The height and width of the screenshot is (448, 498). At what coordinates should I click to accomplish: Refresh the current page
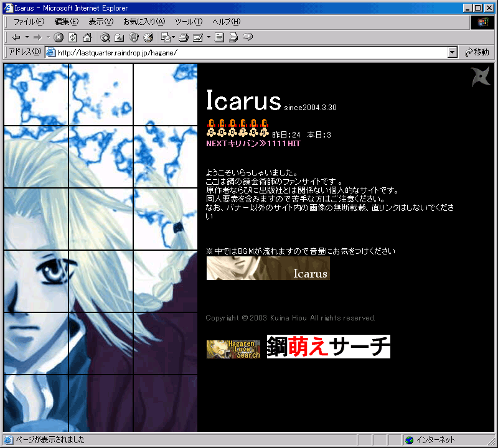[73, 37]
